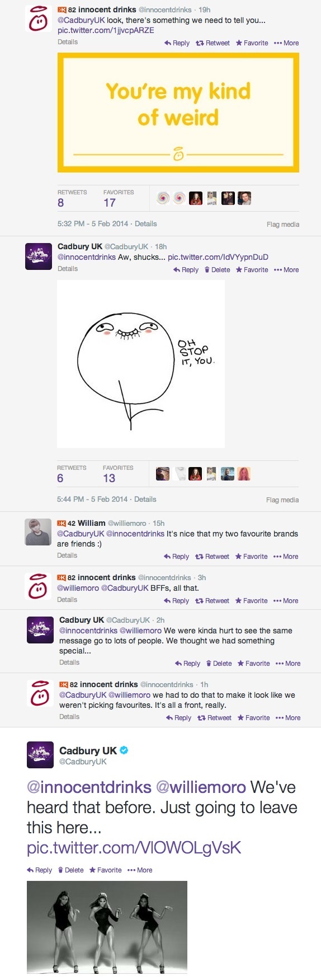Delete Cadbury UK's 'Aw, shucks...' tweet
The width and height of the screenshot is (321, 980).
click(x=217, y=270)
